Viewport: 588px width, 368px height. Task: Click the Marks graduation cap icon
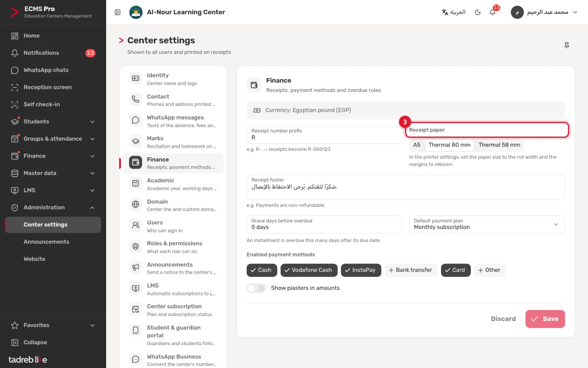pyautogui.click(x=136, y=142)
